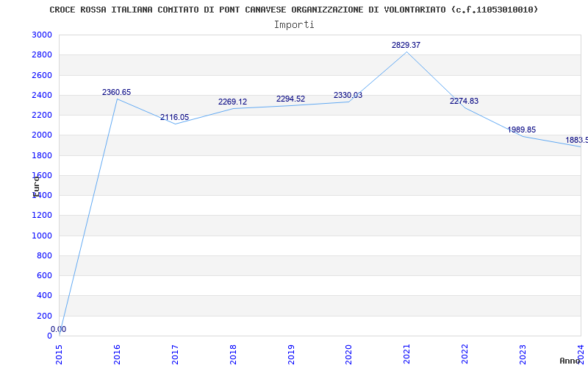Click the 2294.52 data label
Screen dimensions: 588x368
(x=290, y=99)
